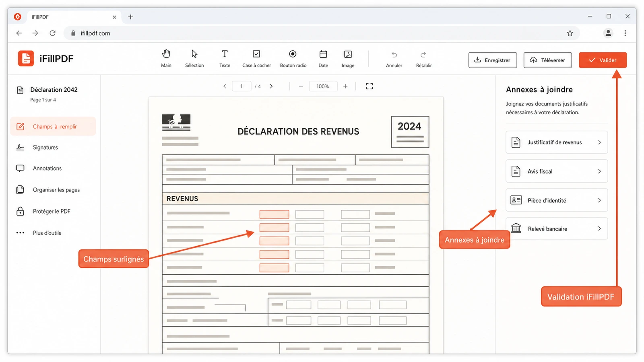Click the Valider button
Viewport: 644px width, 362px height.
pos(603,60)
